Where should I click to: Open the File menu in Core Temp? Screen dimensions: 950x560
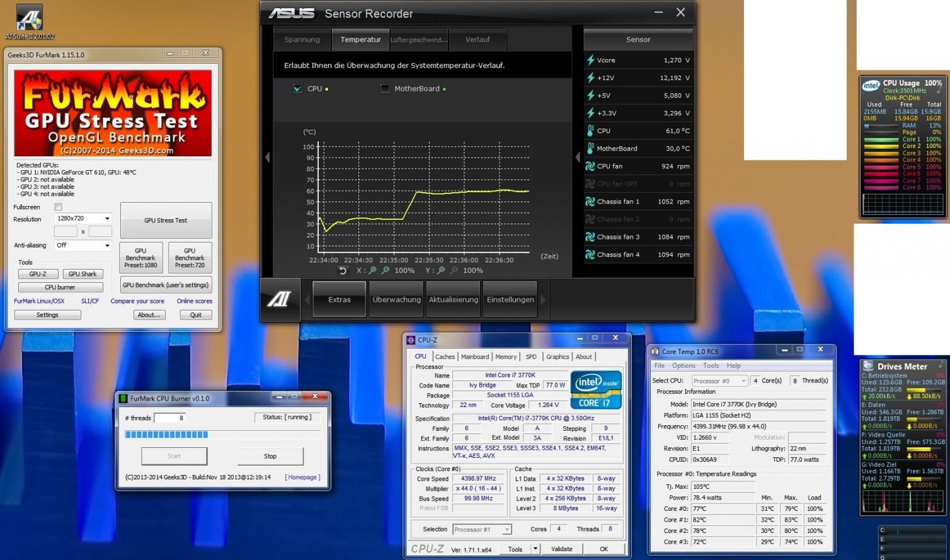click(660, 365)
